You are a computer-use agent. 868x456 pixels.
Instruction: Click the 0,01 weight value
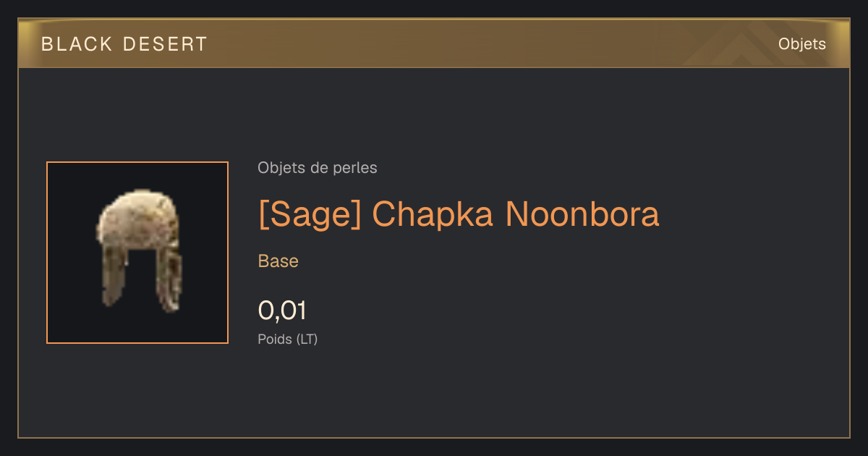[x=282, y=311]
